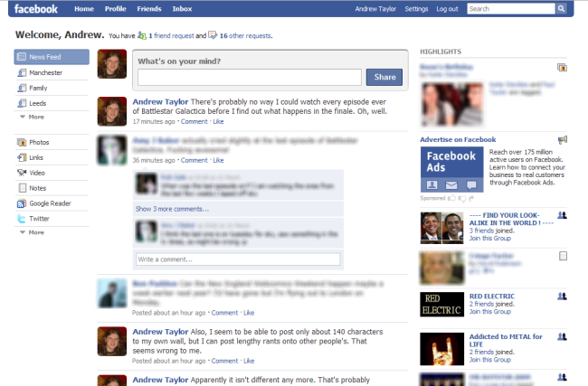This screenshot has height=386, width=588.
Task: Like the 17 minutes ago post
Action: coord(218,121)
